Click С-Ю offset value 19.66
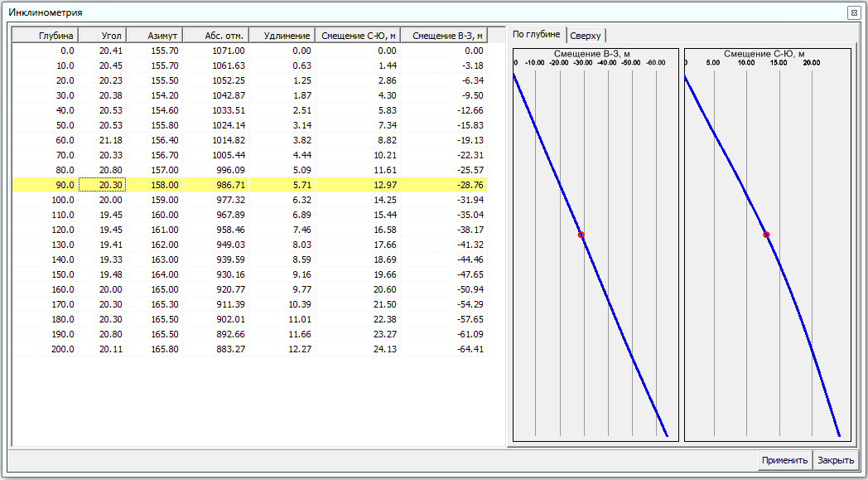The width and height of the screenshot is (868, 480). 384,274
